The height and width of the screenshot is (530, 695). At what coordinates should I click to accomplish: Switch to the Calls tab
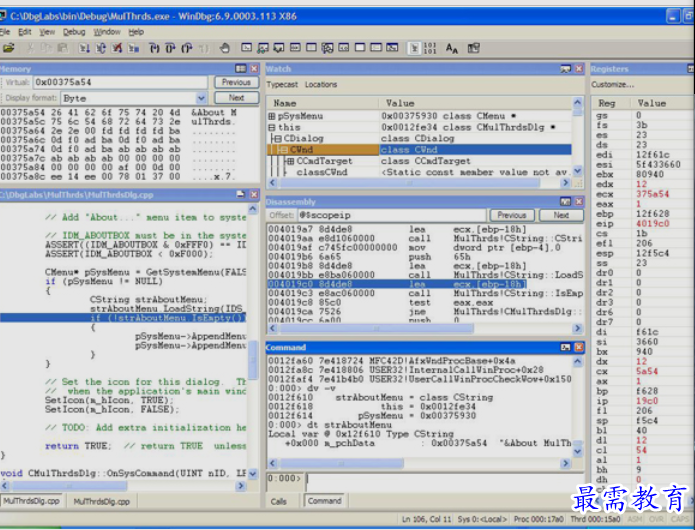click(278, 501)
